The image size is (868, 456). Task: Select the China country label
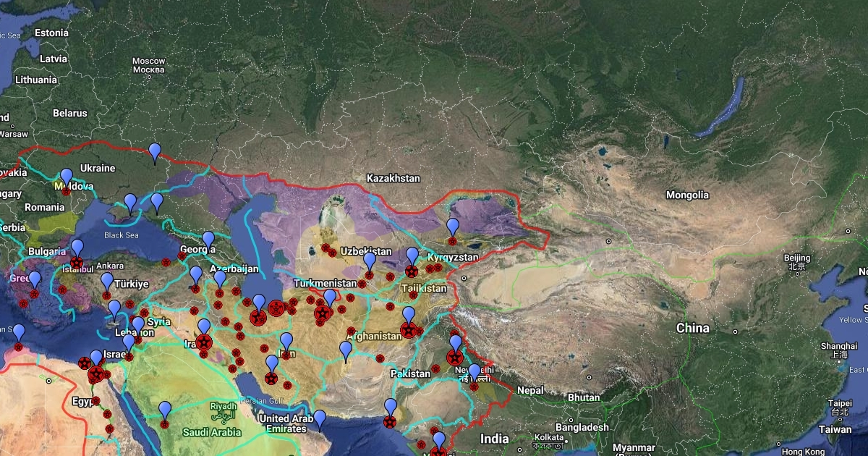[693, 328]
